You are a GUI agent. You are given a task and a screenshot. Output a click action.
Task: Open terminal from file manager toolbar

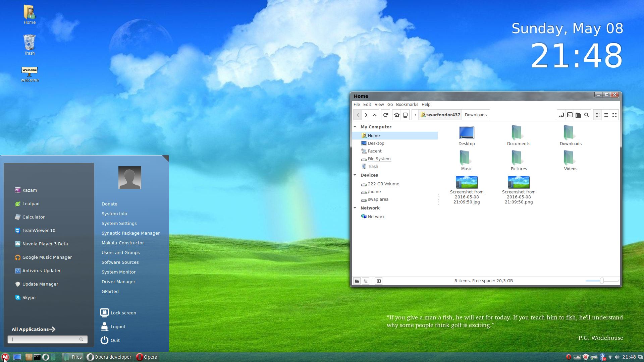click(x=570, y=115)
